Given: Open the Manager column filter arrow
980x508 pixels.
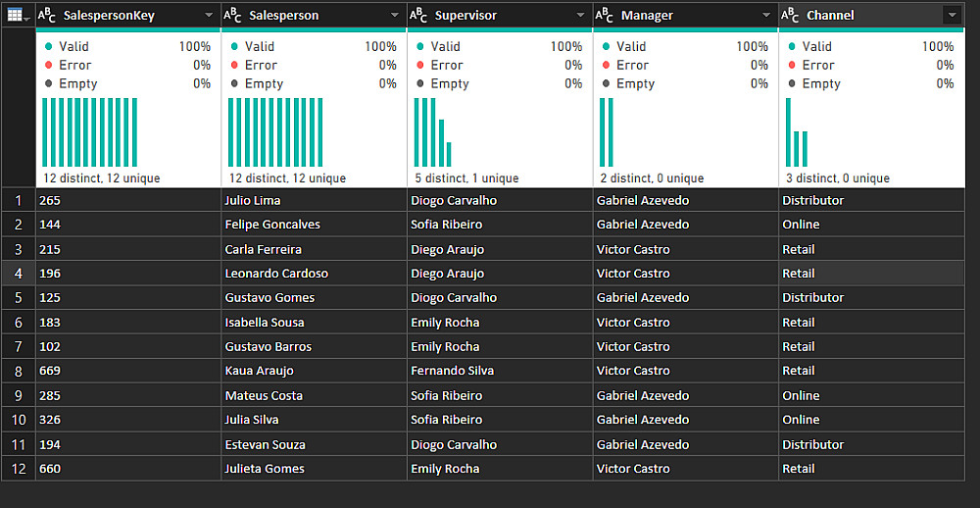Looking at the screenshot, I should point(766,16).
